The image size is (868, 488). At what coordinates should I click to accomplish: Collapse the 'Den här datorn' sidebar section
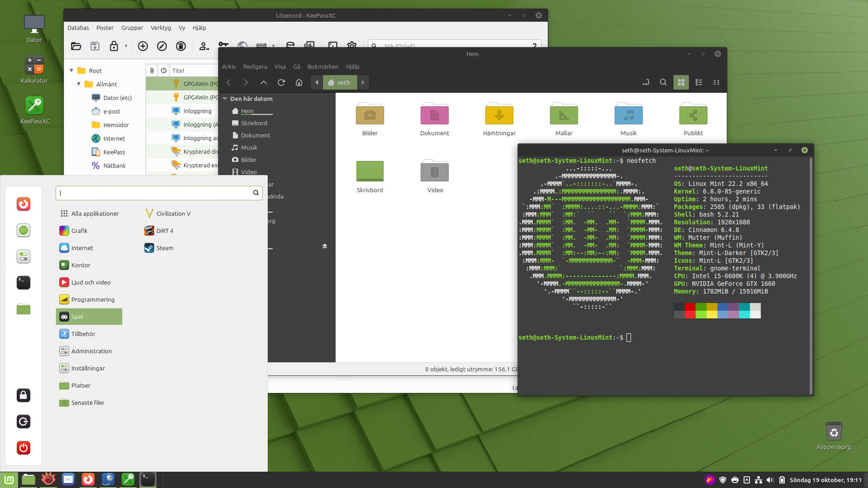pos(225,99)
